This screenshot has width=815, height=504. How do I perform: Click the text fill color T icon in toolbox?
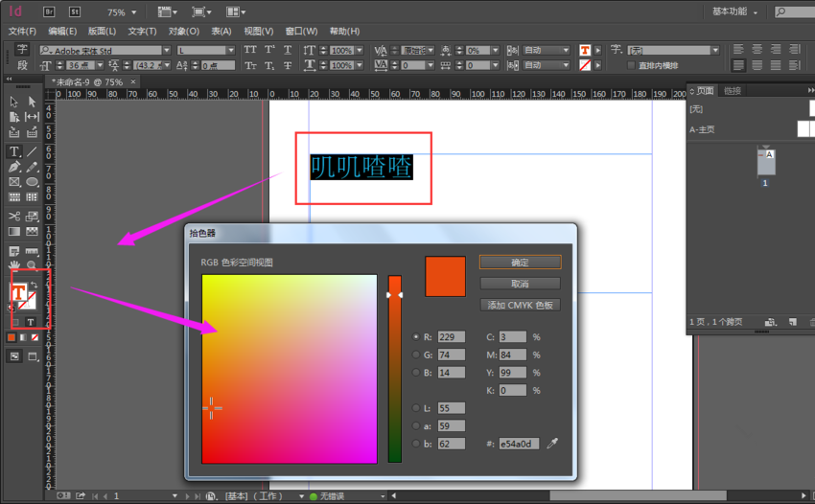[18, 293]
